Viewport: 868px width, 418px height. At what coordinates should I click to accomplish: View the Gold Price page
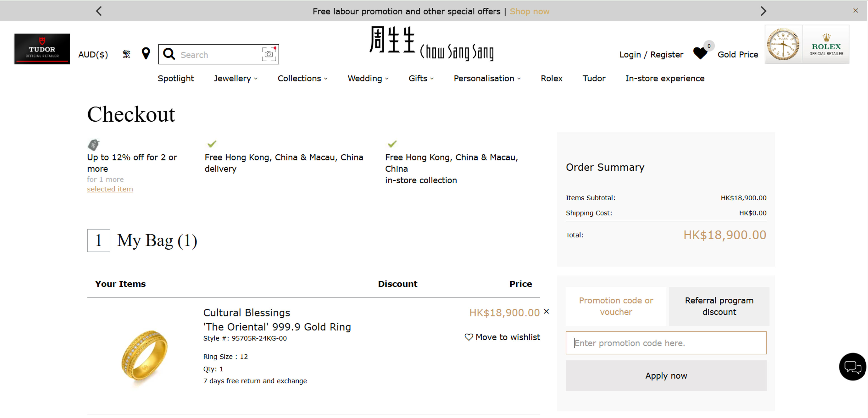[738, 55]
